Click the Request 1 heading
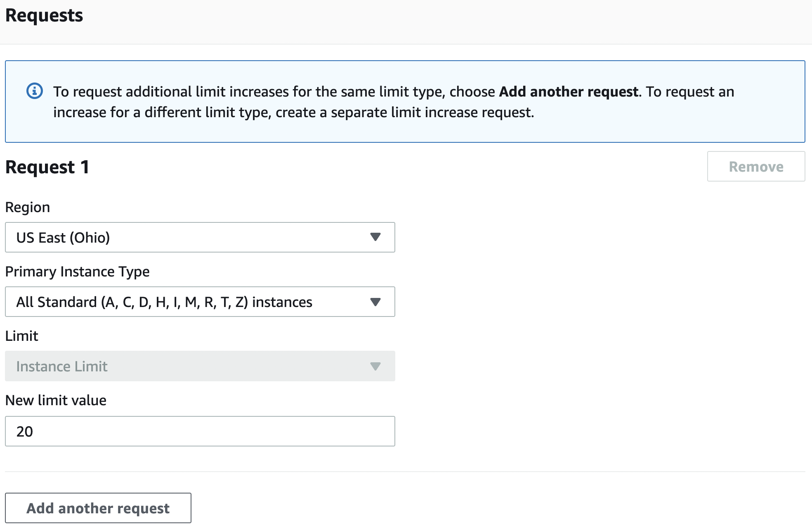Image resolution: width=812 pixels, height=529 pixels. [x=47, y=167]
